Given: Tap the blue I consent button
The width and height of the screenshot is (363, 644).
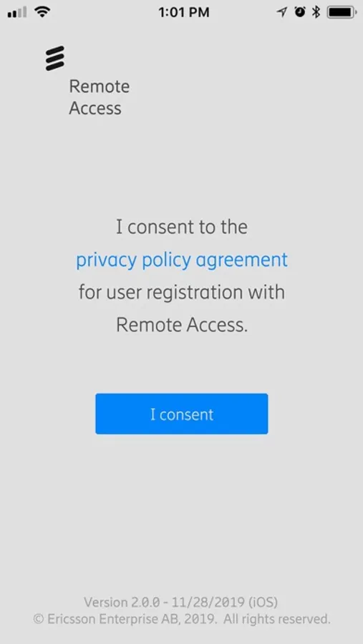Looking at the screenshot, I should [182, 414].
